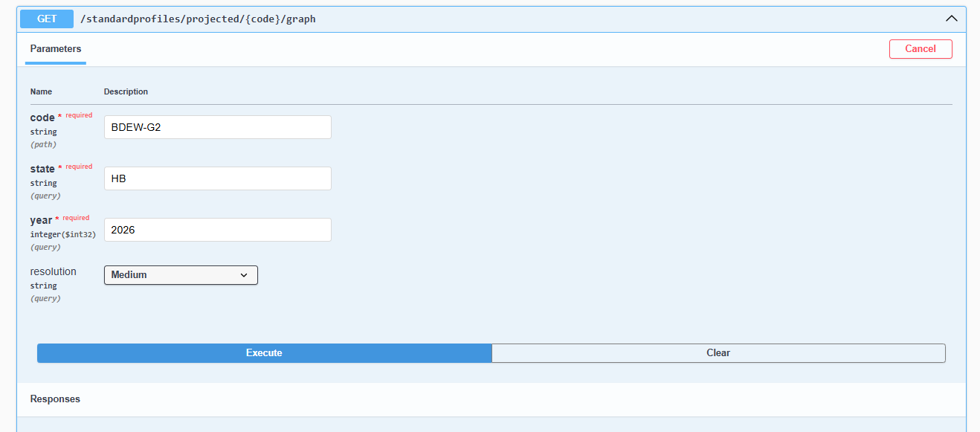Click the state parameter name label

[42, 169]
